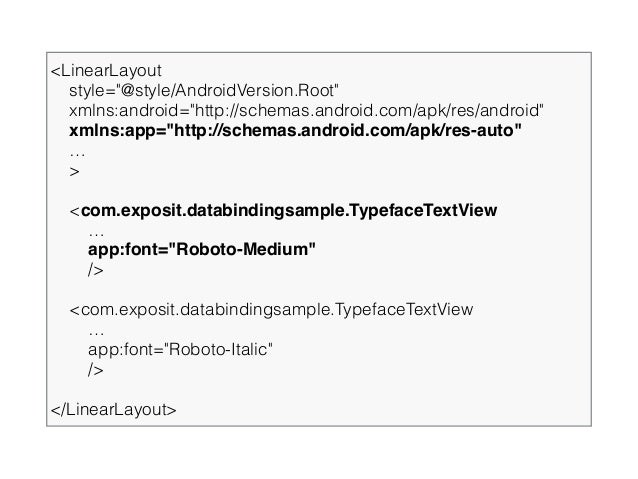Click the self-closing tag after Roboto-Italic
The image size is (638, 479).
[x=96, y=370]
